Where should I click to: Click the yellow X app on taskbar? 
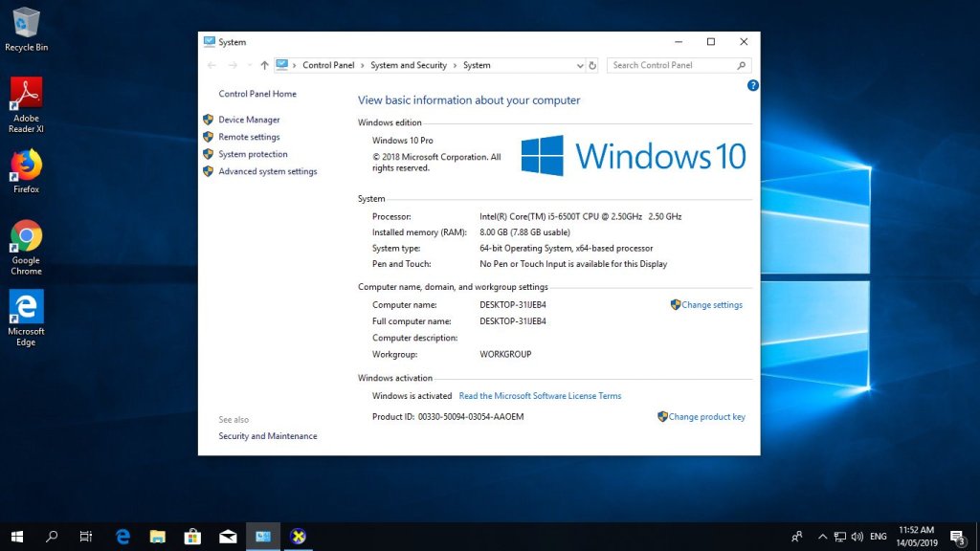pyautogui.click(x=299, y=537)
